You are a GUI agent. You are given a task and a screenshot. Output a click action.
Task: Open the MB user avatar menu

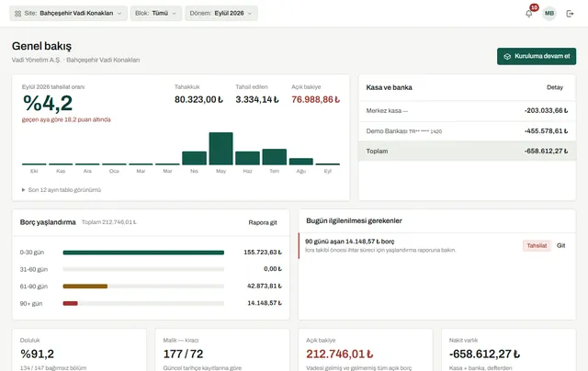(549, 14)
